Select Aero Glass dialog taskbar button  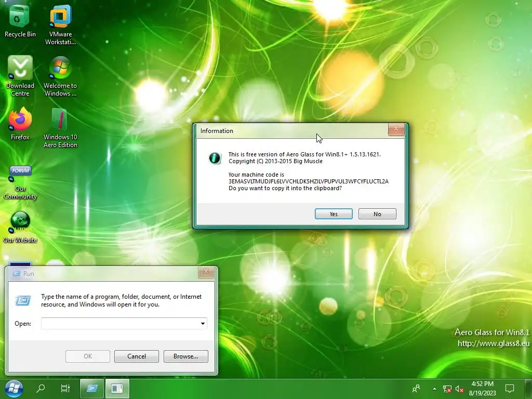117,389
